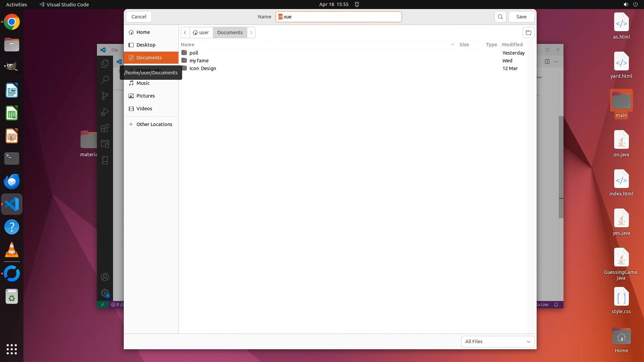Open Accounts icon in activity bar
Image resolution: width=644 pixels, height=362 pixels.
pos(105,277)
